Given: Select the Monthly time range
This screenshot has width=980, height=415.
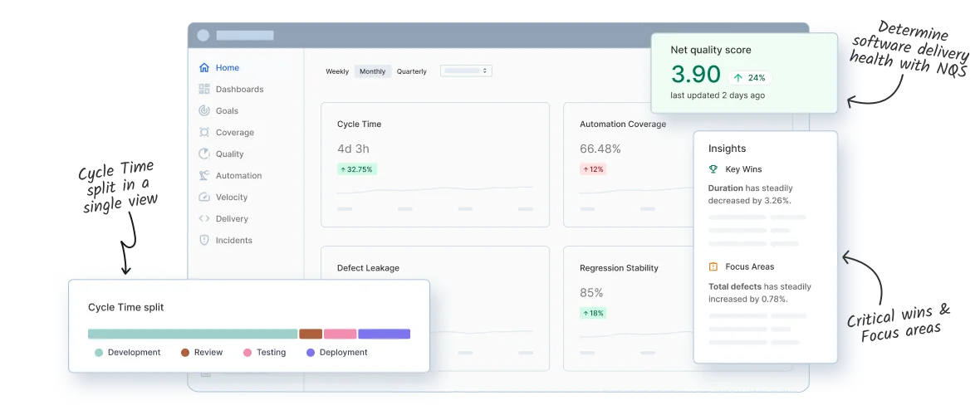Looking at the screenshot, I should click(372, 71).
